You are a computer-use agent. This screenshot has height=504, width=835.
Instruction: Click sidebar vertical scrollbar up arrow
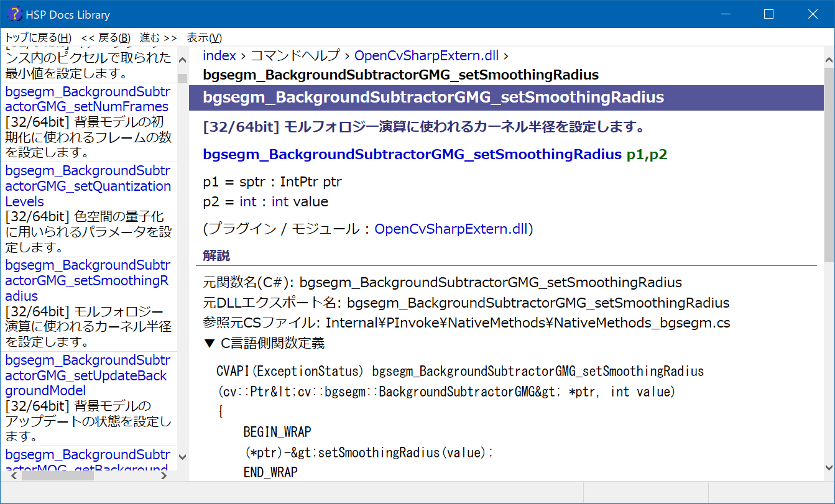coord(182,60)
